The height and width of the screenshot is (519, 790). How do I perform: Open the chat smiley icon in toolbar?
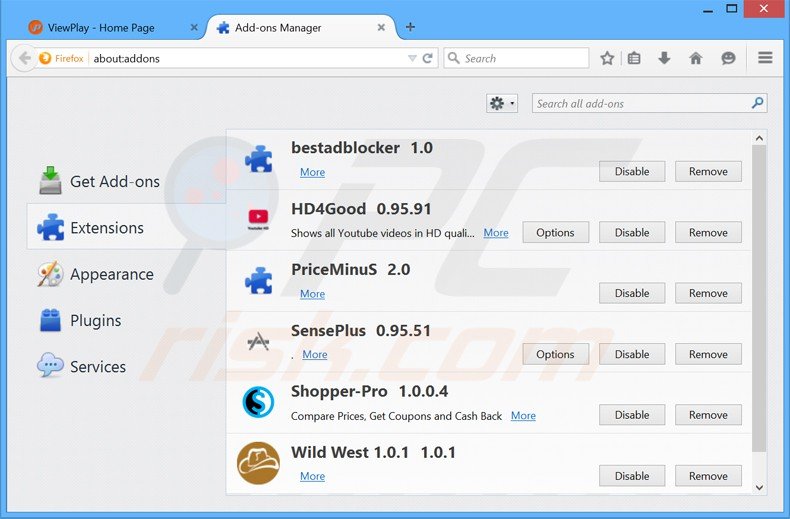[x=728, y=58]
